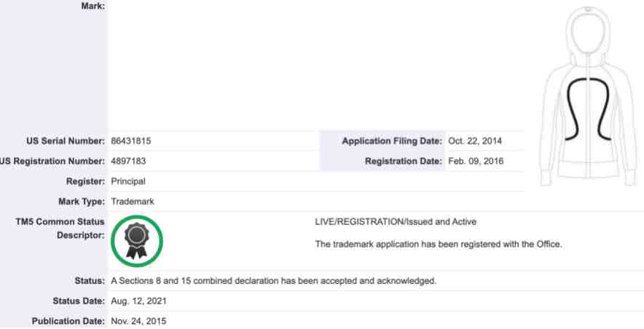Select Publication Date Nov. 24, 2015
644x329 pixels.
point(138,321)
